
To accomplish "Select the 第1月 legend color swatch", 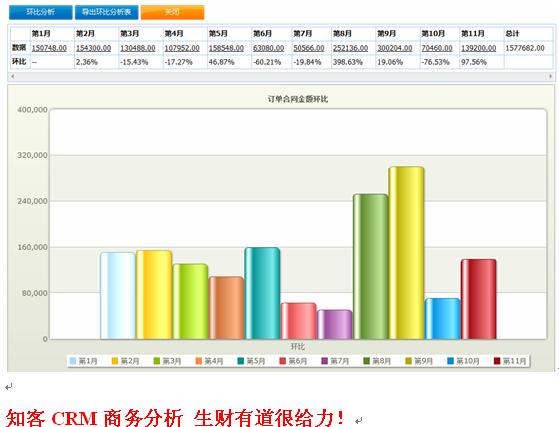I will point(73,361).
